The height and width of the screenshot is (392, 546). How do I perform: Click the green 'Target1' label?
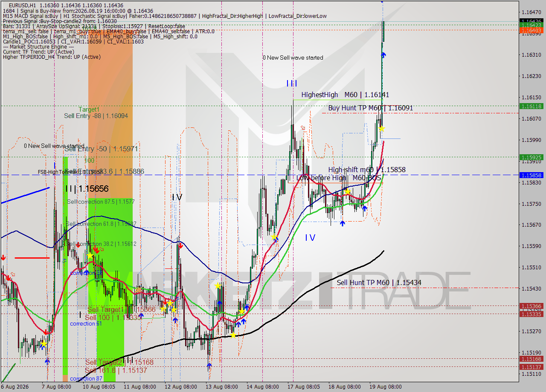89,110
